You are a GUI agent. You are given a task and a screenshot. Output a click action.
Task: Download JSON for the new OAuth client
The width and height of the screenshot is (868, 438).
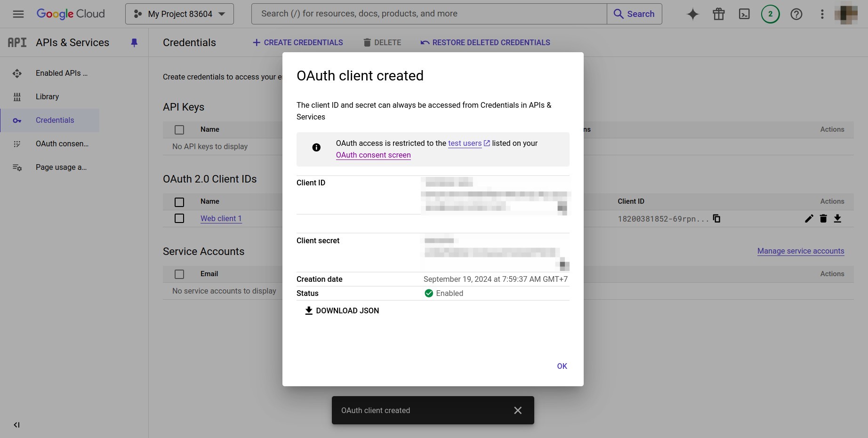(x=342, y=311)
